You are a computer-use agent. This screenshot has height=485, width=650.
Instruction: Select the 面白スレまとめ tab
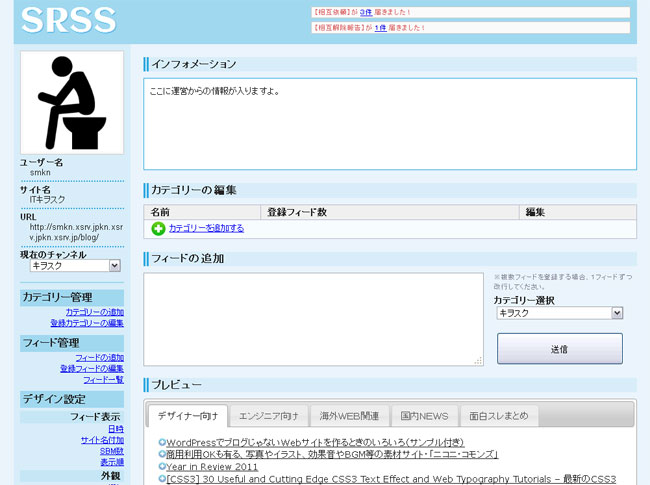pyautogui.click(x=498, y=415)
